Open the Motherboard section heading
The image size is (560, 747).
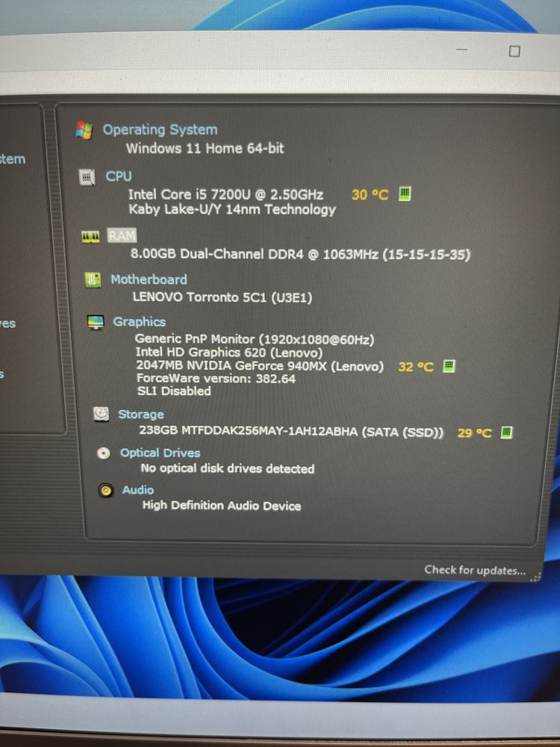[149, 279]
